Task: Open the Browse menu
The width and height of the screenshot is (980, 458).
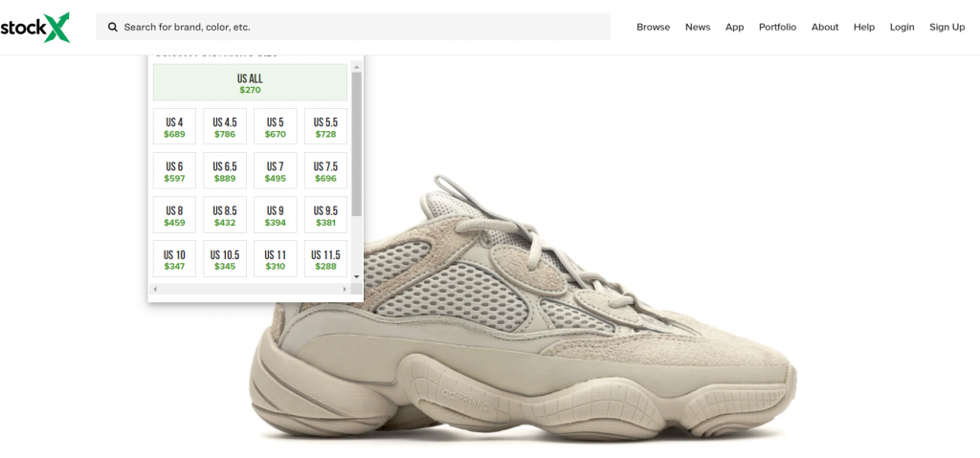Action: [653, 27]
